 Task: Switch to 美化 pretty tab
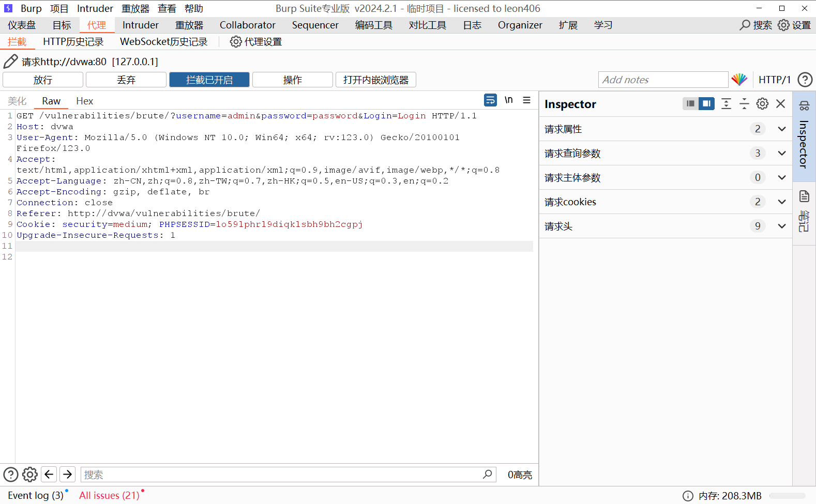[x=17, y=101]
